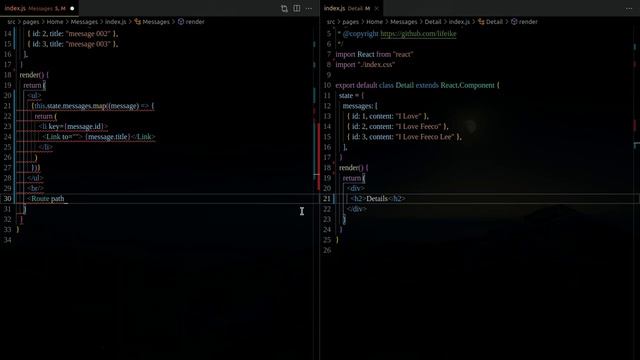Viewport: 640px width, 360px height.
Task: Select 'Messages' breadcrumb in right editor
Action: 404,22
